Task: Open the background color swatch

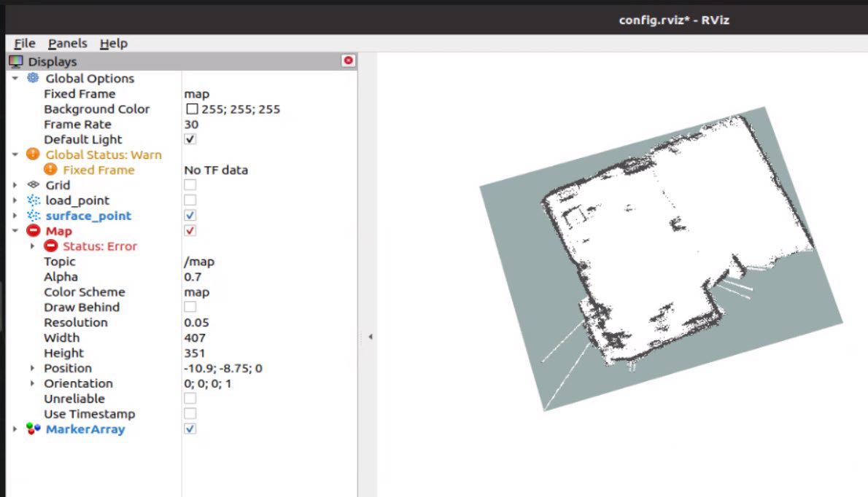Action: coord(192,109)
